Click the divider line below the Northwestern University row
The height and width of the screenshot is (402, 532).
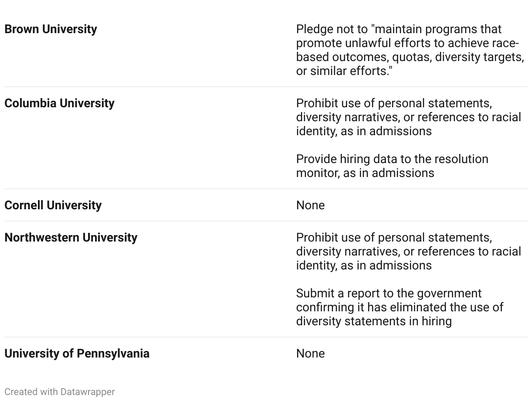(x=266, y=337)
